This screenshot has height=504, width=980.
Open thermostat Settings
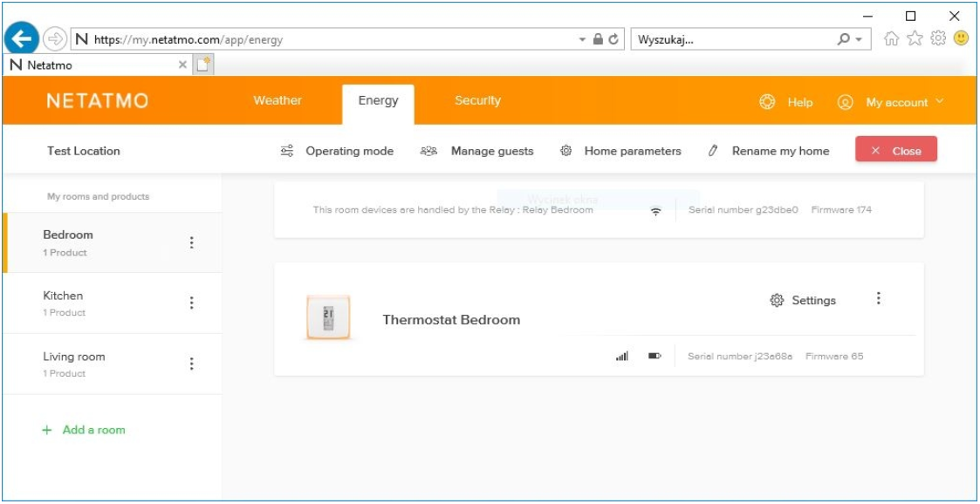pyautogui.click(x=813, y=301)
